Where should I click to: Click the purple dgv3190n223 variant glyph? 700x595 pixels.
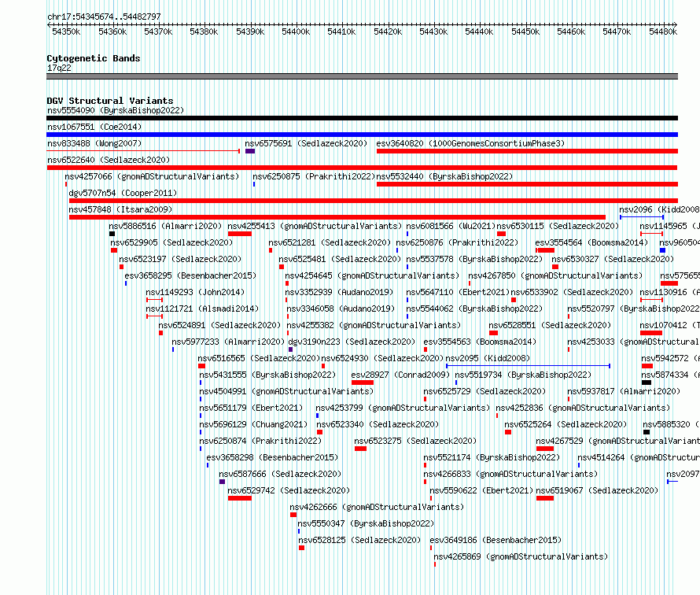pyautogui.click(x=291, y=349)
